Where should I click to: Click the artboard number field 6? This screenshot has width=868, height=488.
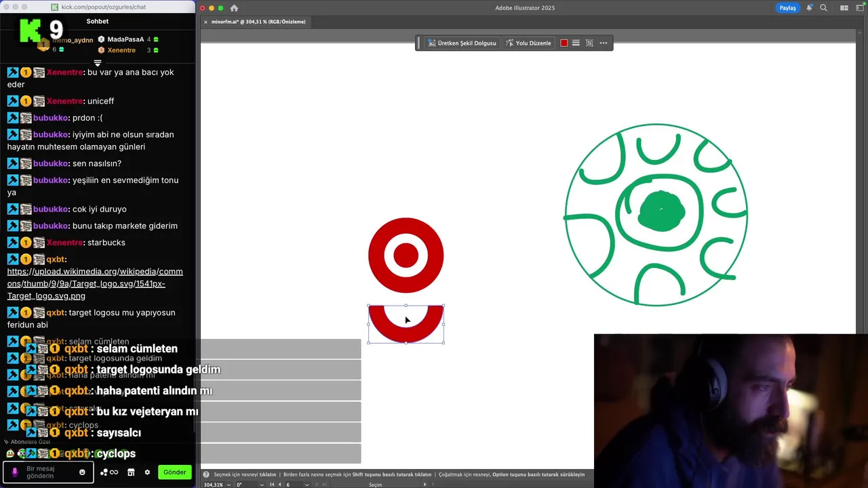pos(293,485)
